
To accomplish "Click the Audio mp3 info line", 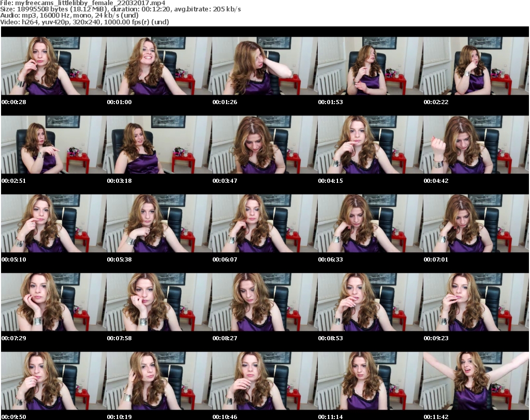I will (x=69, y=16).
